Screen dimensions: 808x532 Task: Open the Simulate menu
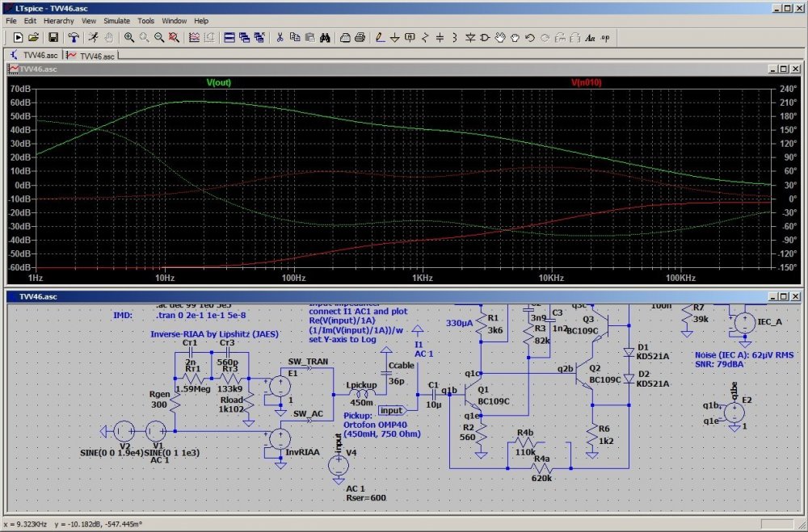[x=116, y=20]
